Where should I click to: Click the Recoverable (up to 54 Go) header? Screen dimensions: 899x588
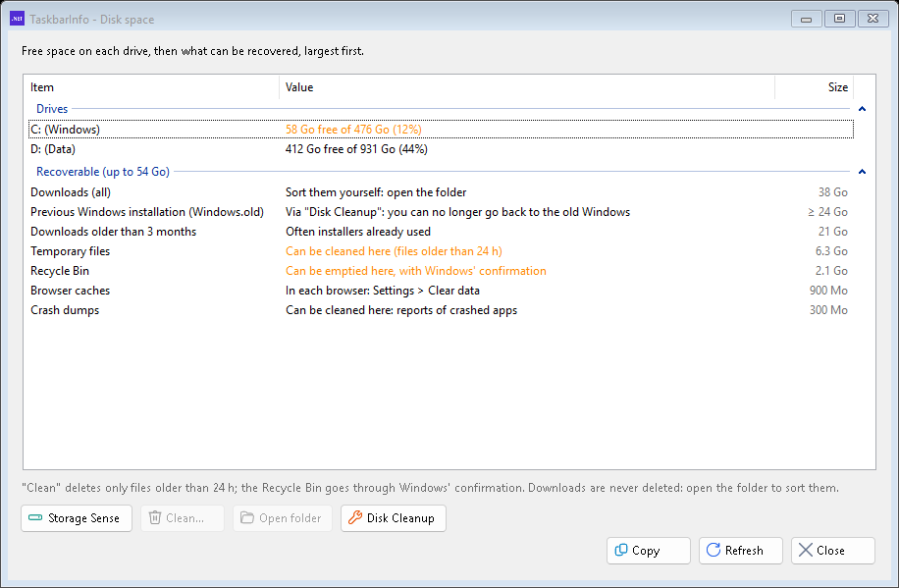click(103, 172)
